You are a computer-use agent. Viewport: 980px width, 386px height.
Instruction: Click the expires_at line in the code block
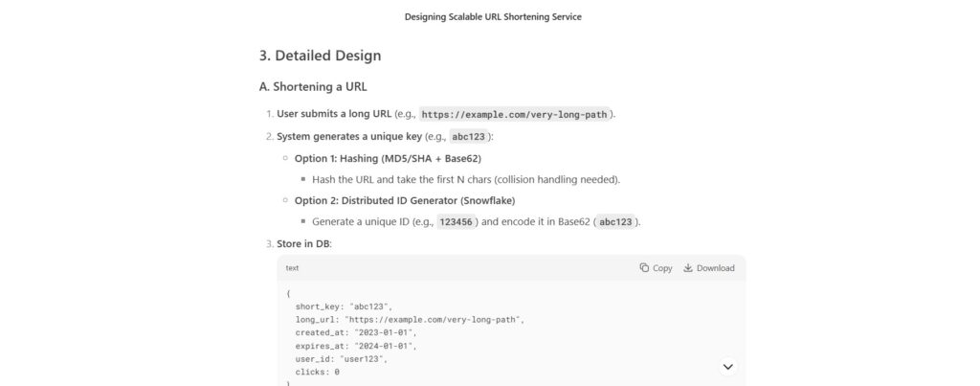click(x=356, y=346)
